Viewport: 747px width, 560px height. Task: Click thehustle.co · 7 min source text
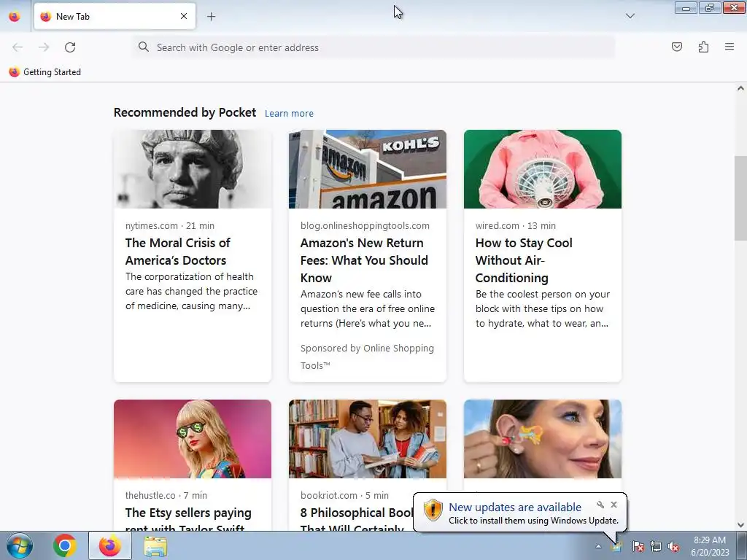166,495
